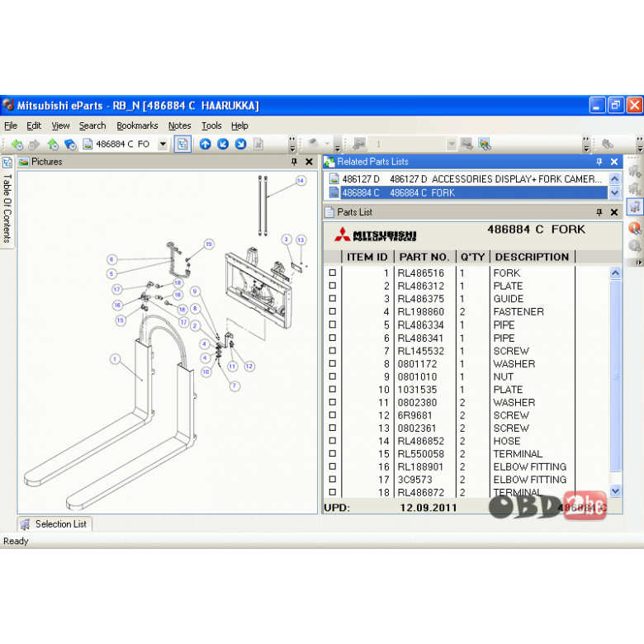644x644 pixels.
Task: Open the Bookmarks menu
Action: (137, 125)
